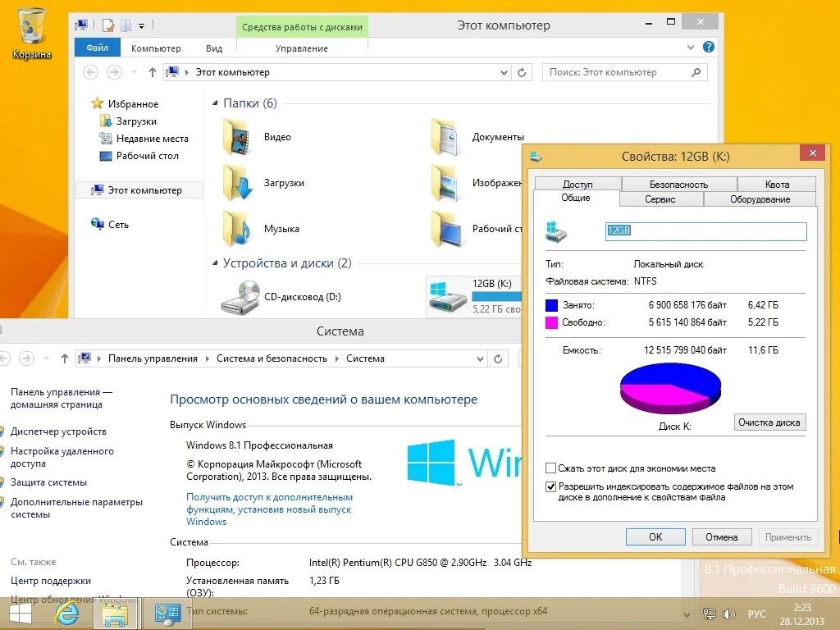The height and width of the screenshot is (630, 840).
Task: Select the Документы folder icon
Action: point(446,137)
